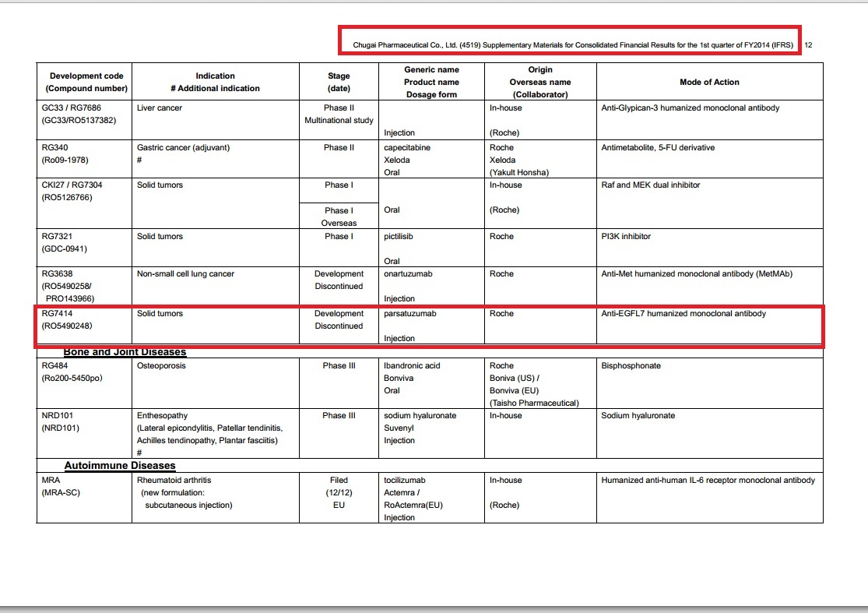Click the 'Bisphosphonate' mode of action
The height and width of the screenshot is (613, 868).
tap(630, 366)
